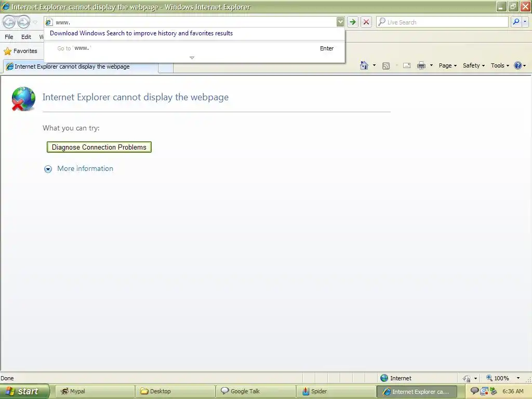Open the search provider options dropdown
Image resolution: width=532 pixels, height=399 pixels.
(x=525, y=22)
